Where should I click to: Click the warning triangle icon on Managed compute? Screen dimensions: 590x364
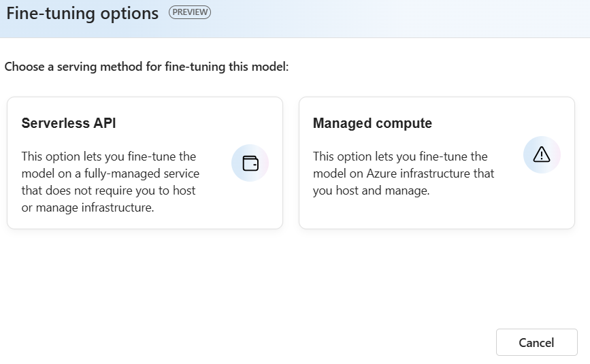pyautogui.click(x=542, y=155)
